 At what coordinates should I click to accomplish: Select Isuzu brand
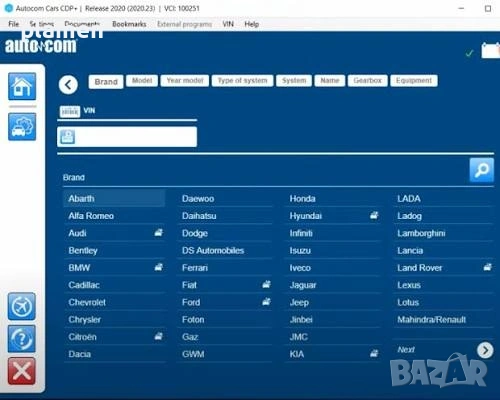[x=332, y=250]
